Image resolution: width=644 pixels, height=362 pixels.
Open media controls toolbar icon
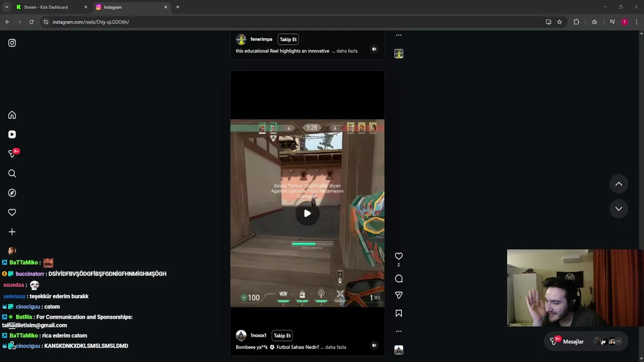click(612, 22)
